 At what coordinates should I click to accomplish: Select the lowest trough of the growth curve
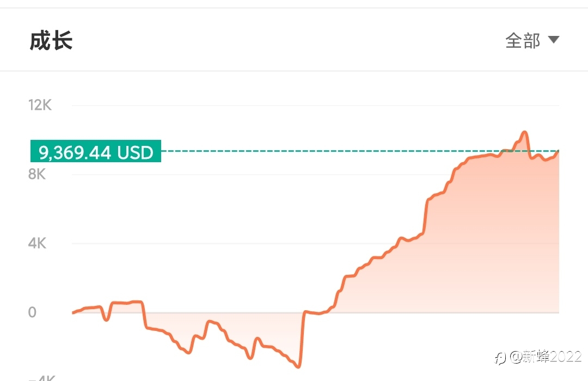pos(298,366)
